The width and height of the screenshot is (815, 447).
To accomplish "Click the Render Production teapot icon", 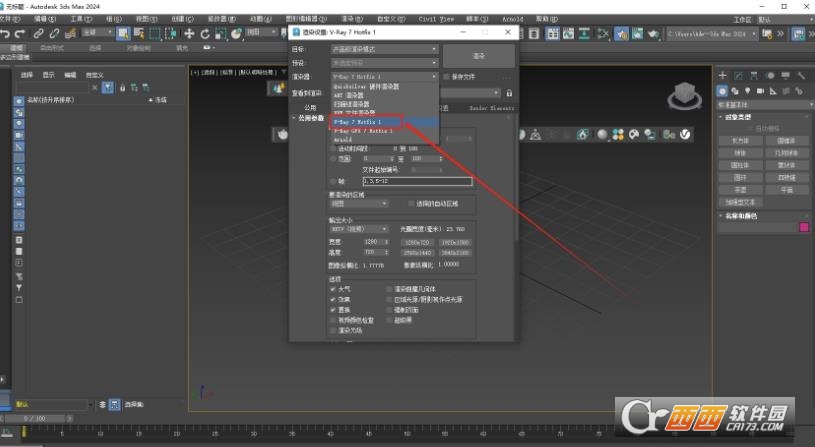I will pyautogui.click(x=653, y=34).
